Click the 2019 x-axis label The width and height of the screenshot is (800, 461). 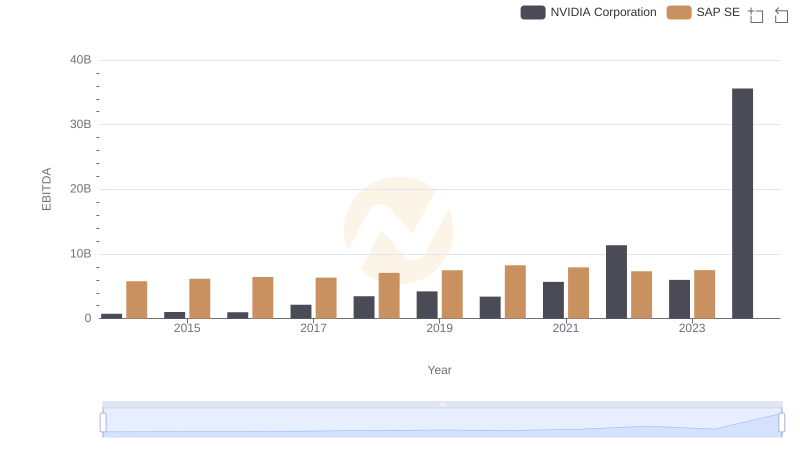(439, 328)
